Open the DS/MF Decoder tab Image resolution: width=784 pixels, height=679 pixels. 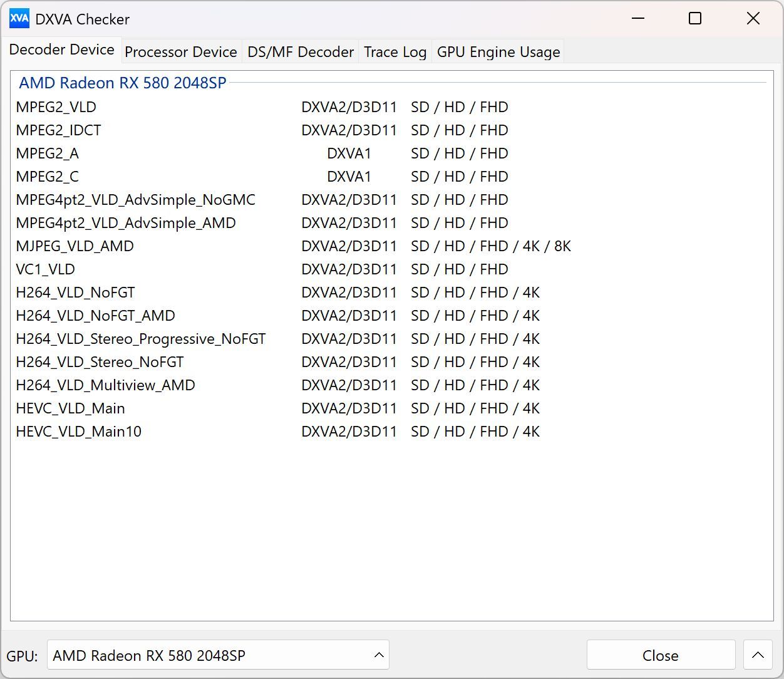pyautogui.click(x=301, y=52)
